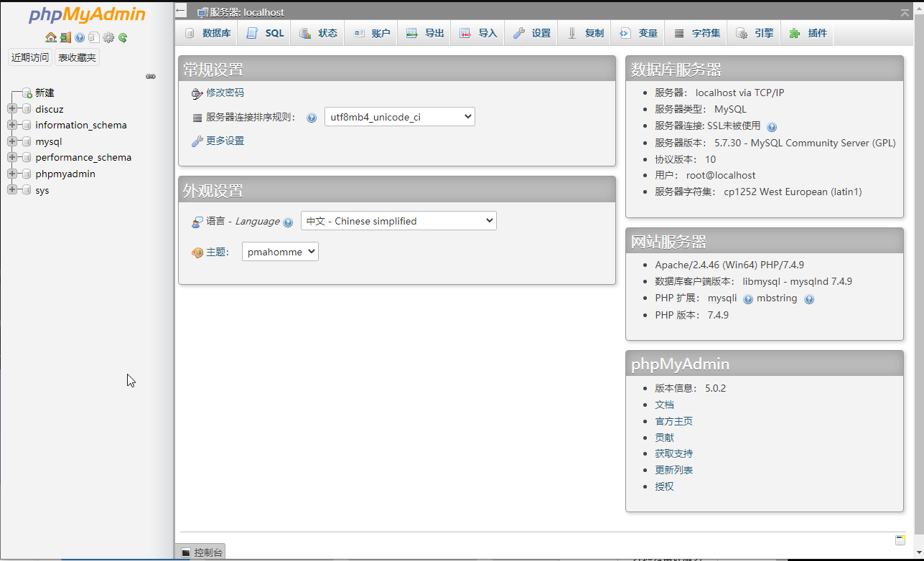
Task: Click the 贡献 link
Action: click(664, 438)
